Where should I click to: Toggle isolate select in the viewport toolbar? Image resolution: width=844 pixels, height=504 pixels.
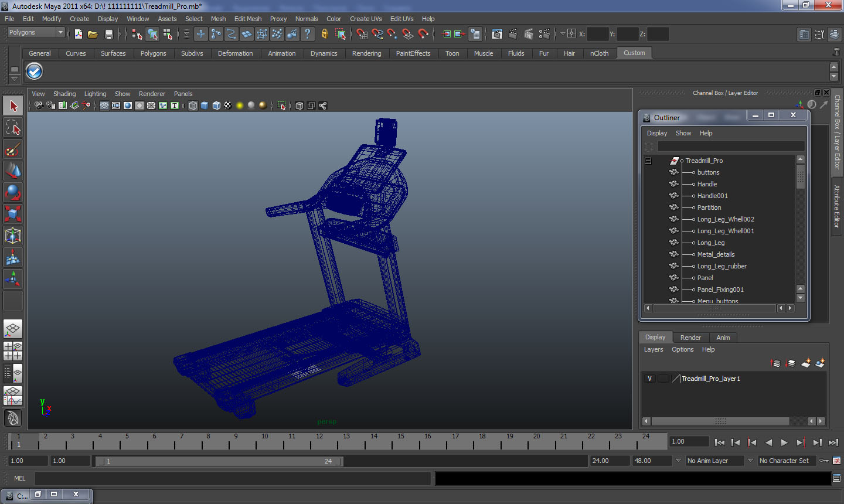(281, 105)
